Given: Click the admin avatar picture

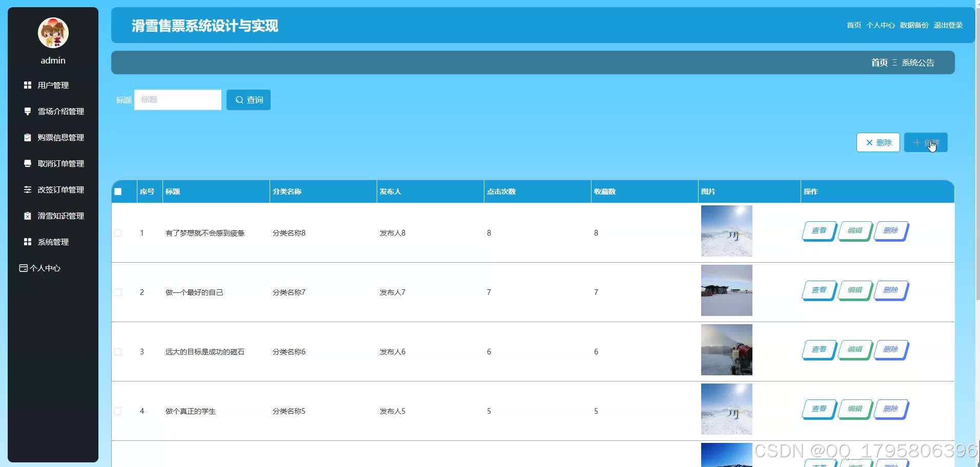Looking at the screenshot, I should [x=53, y=33].
